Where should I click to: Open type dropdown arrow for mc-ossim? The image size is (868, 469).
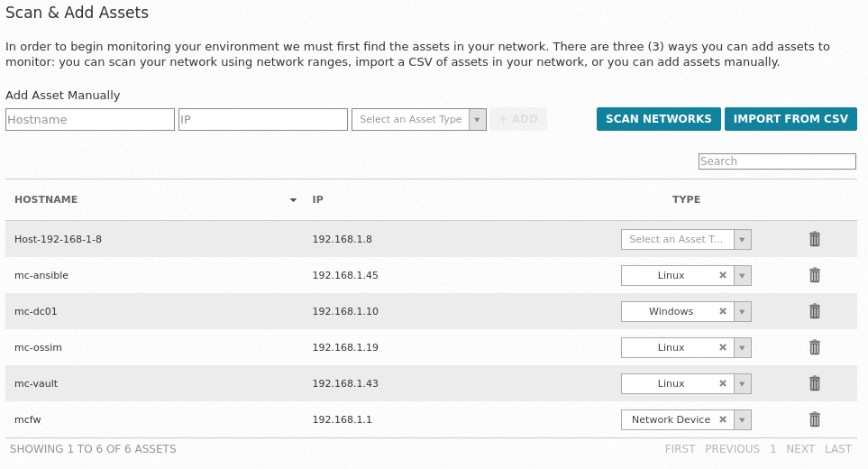743,347
